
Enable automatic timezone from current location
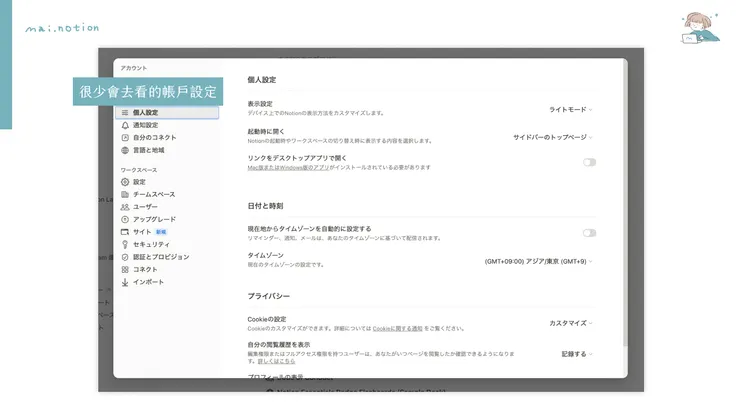(589, 232)
